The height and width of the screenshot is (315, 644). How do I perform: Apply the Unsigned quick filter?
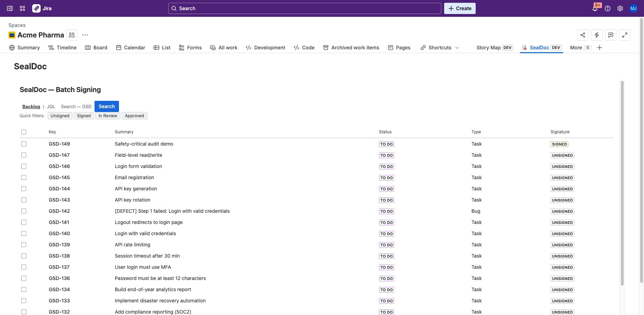(x=59, y=115)
